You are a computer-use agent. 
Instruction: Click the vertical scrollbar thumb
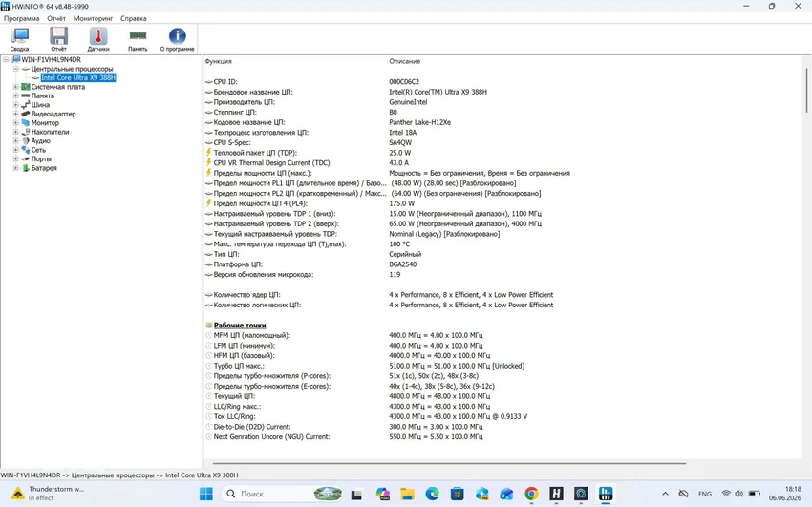806,91
